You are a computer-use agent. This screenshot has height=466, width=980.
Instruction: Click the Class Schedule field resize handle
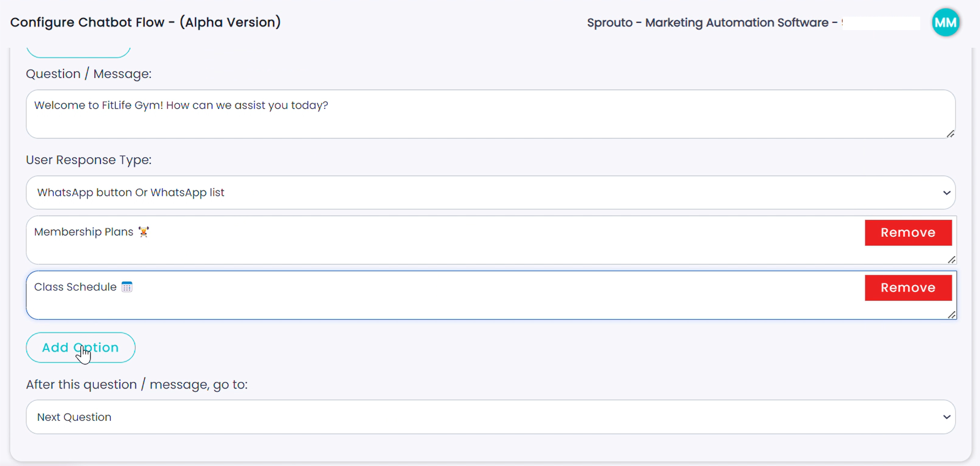(951, 315)
